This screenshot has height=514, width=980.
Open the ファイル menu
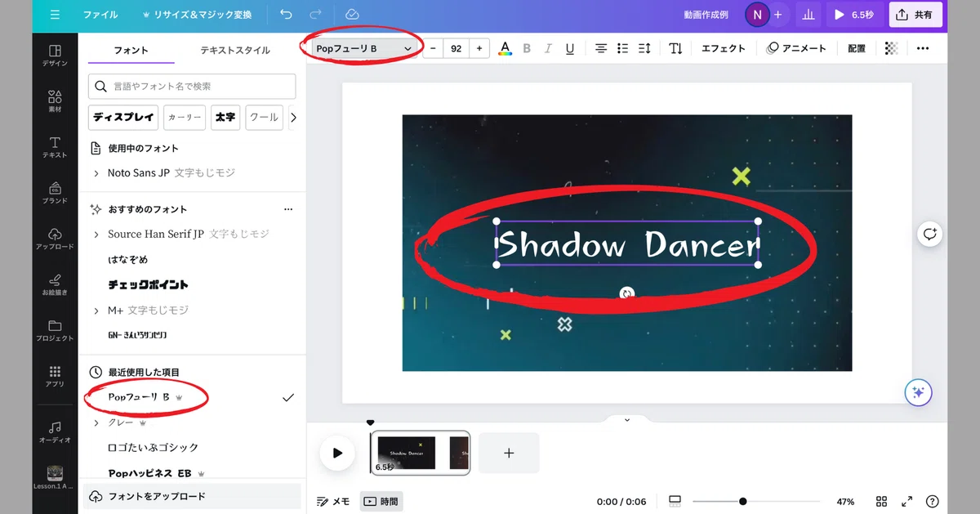tap(100, 15)
